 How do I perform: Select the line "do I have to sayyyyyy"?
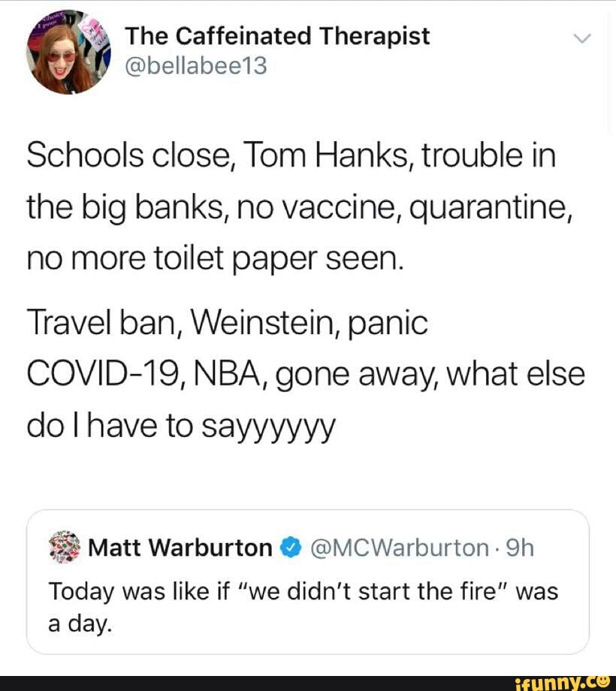click(181, 427)
